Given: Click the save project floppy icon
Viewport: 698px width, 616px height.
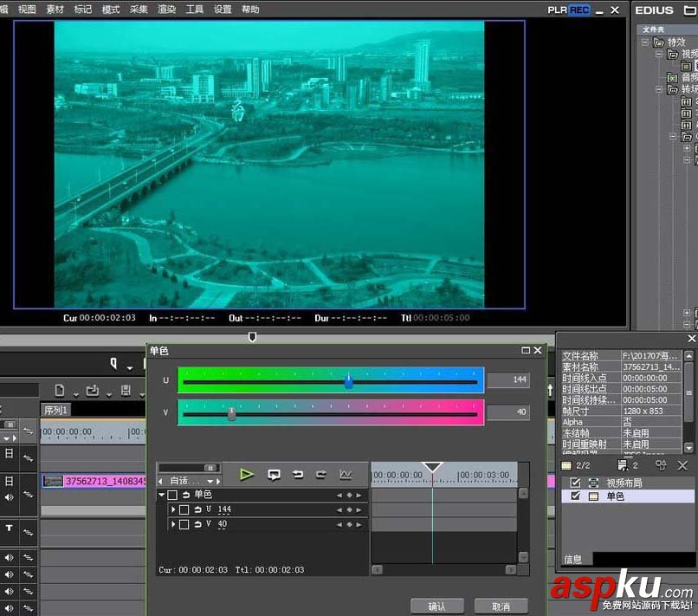Looking at the screenshot, I should (126, 391).
